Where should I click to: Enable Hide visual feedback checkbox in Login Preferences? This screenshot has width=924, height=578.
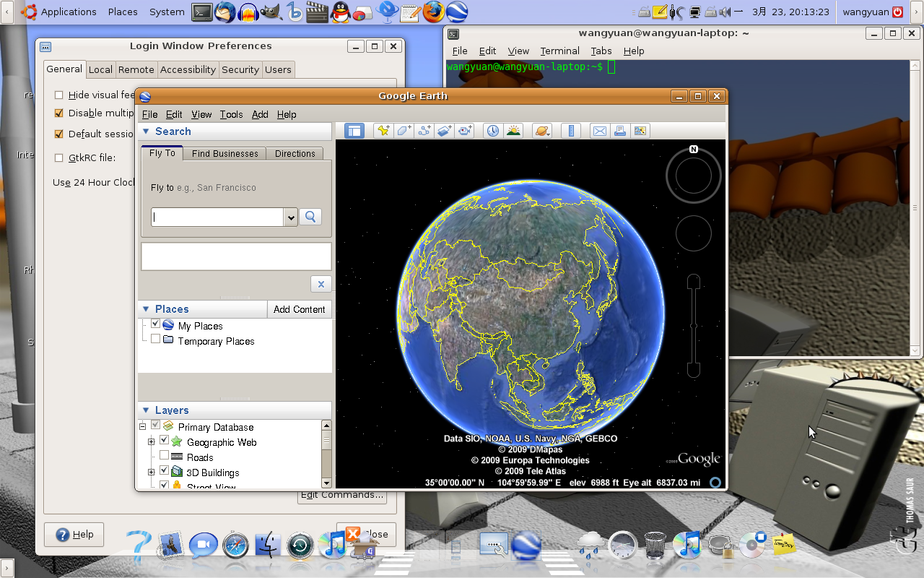(x=59, y=95)
